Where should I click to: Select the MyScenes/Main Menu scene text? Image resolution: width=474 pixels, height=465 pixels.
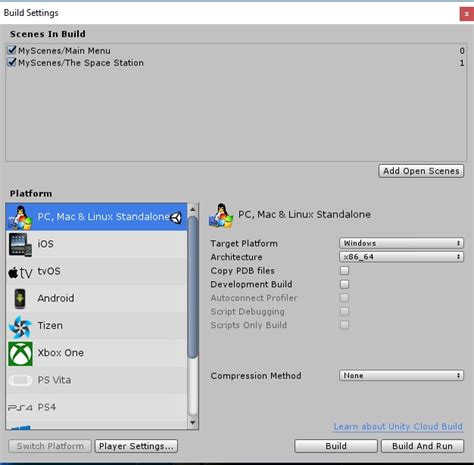coord(64,51)
